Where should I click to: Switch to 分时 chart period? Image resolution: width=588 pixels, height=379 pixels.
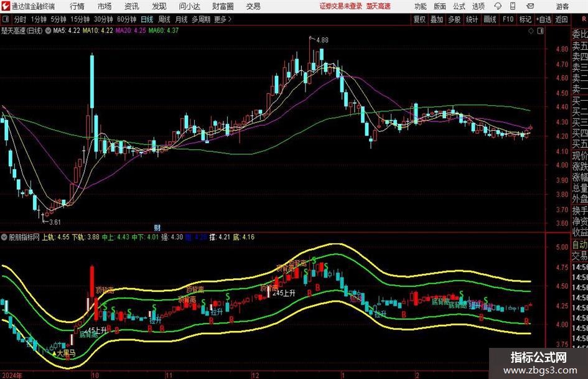click(x=21, y=19)
